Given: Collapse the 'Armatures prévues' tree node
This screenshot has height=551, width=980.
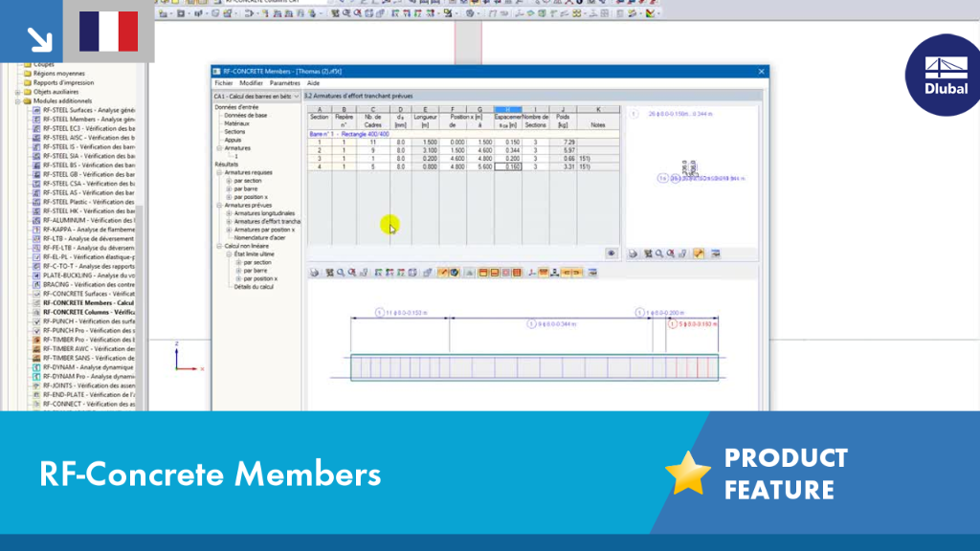Looking at the screenshot, I should click(219, 205).
